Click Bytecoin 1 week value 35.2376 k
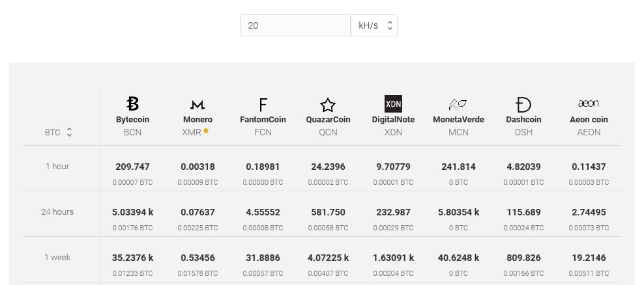 [x=132, y=258]
